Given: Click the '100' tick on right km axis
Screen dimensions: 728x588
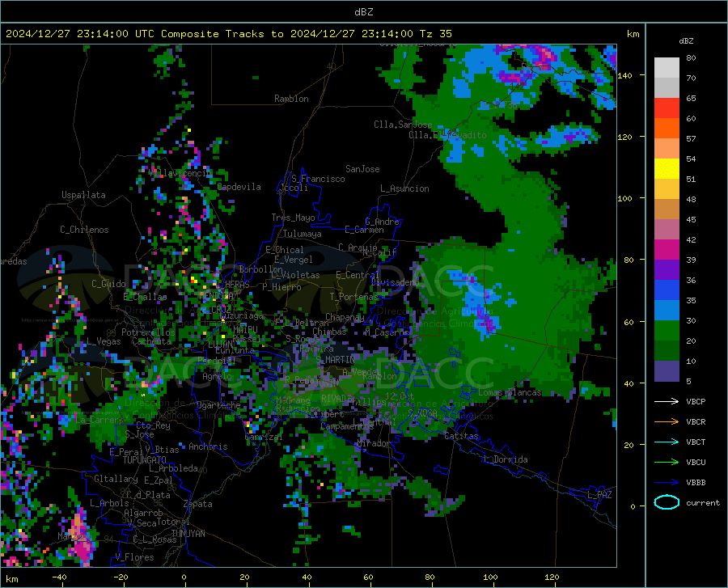Looking at the screenshot, I should point(624,198).
